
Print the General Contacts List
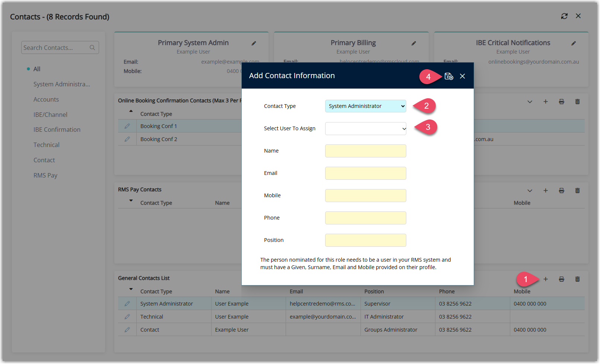tap(562, 279)
